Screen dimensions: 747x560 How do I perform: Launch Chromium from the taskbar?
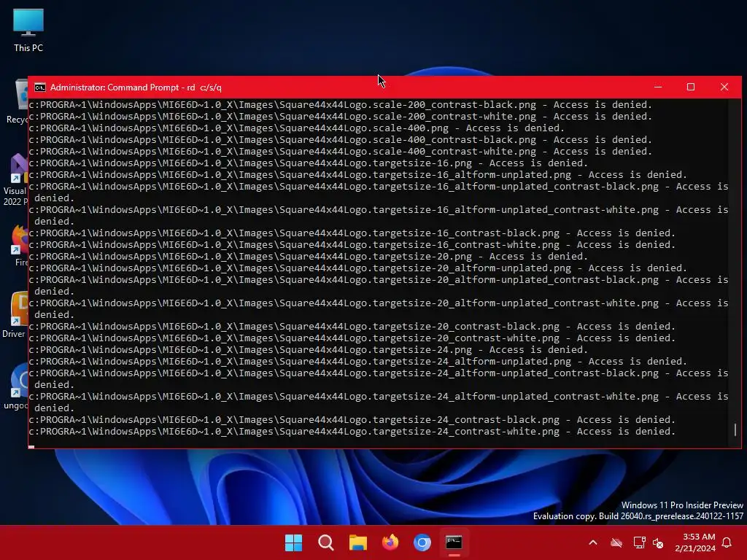422,542
